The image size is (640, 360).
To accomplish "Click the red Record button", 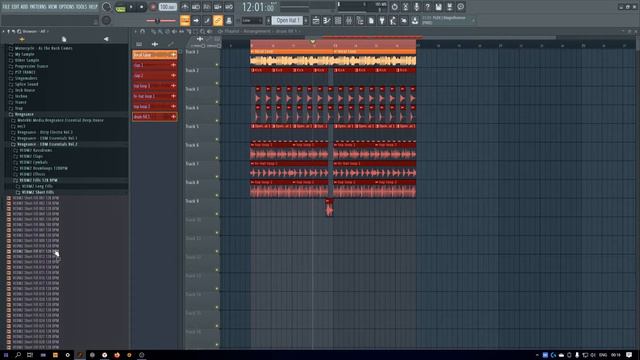I will coord(153,7).
